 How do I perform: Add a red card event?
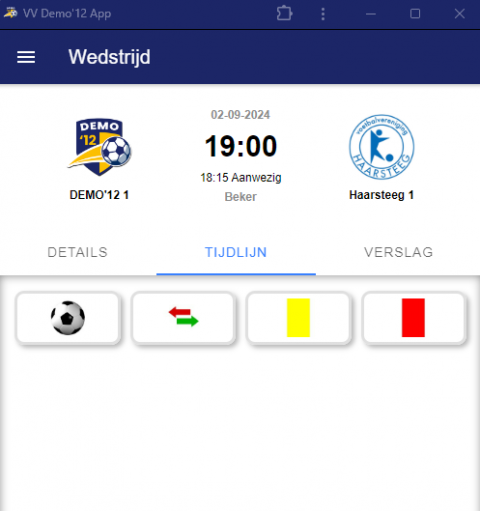(414, 318)
